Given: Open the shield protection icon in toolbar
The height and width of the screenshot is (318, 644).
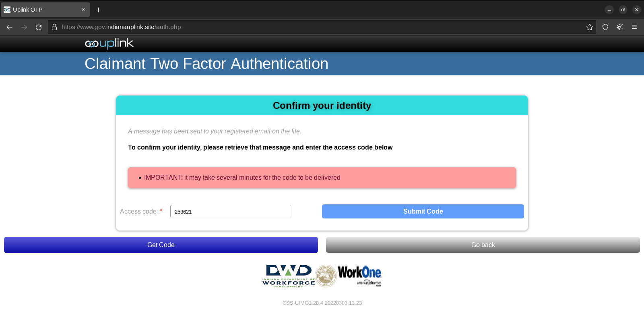Looking at the screenshot, I should coord(605,27).
